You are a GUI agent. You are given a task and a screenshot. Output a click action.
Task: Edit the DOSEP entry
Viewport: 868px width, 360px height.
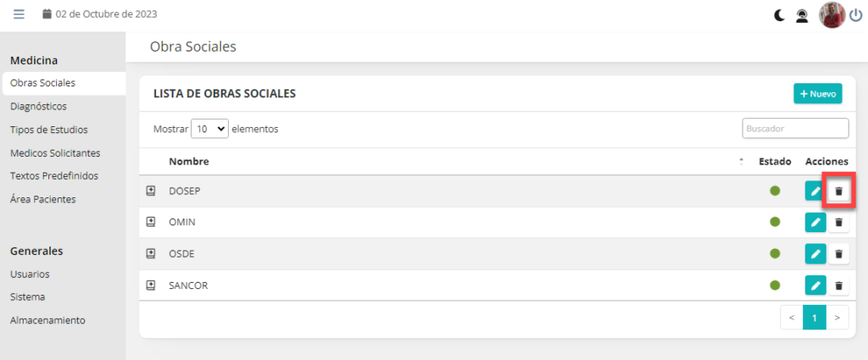815,191
